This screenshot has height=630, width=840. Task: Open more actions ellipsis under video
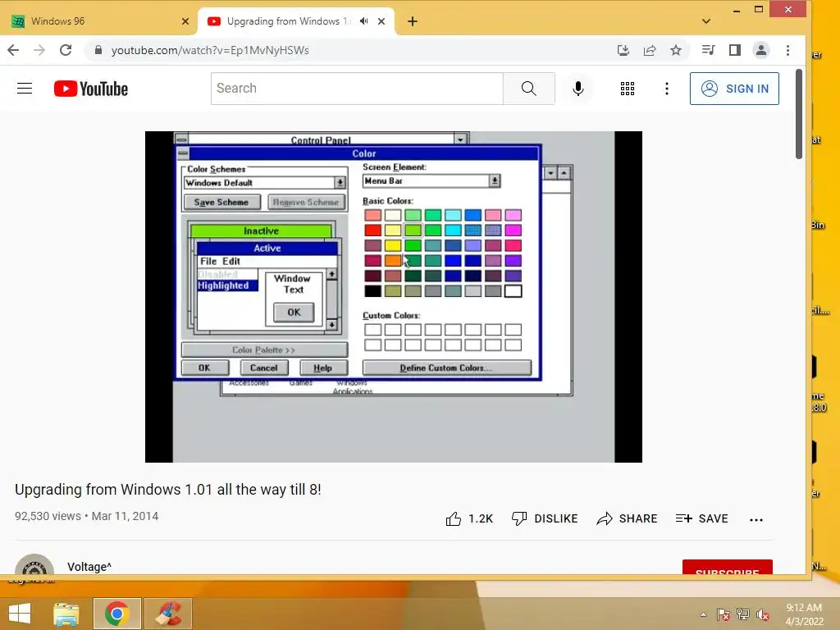[x=756, y=519]
